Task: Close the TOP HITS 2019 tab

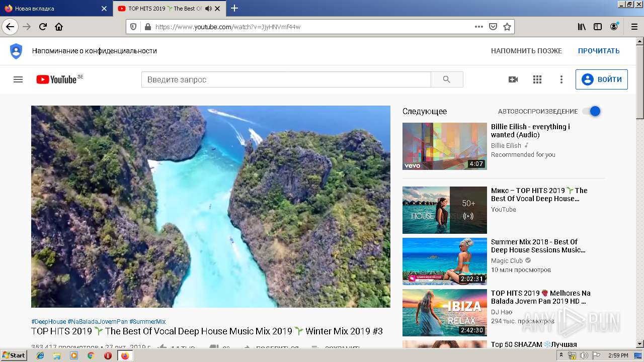Action: [x=217, y=9]
